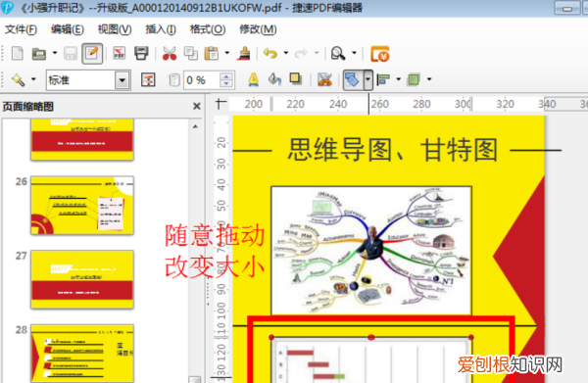Click the Export as PDF icon
The image size is (588, 383).
pos(120,54)
